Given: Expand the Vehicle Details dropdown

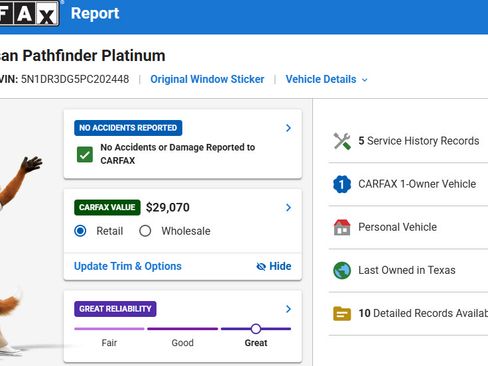Looking at the screenshot, I should click(x=327, y=79).
